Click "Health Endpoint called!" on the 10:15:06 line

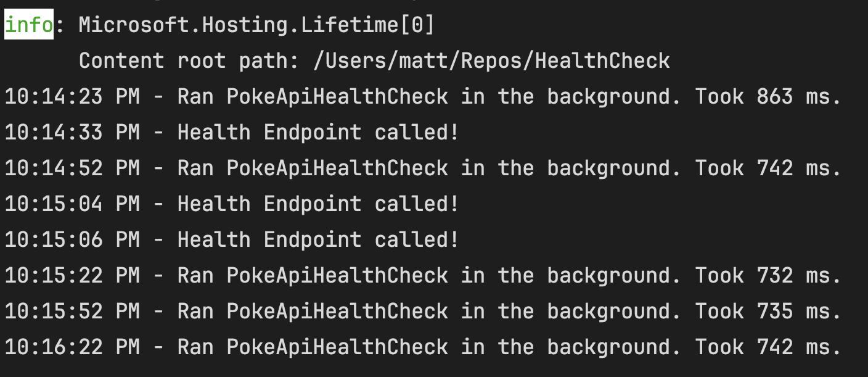click(x=318, y=240)
